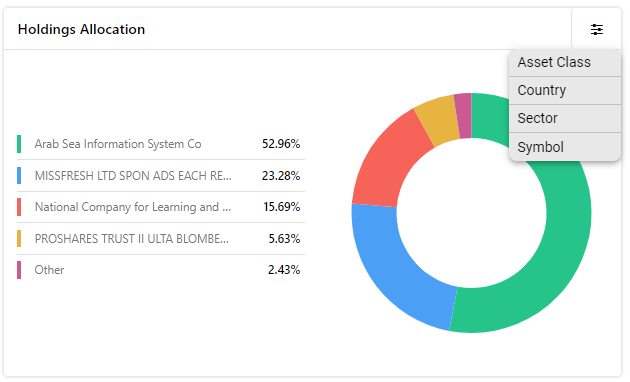Click the 5.63% allocation value

pyautogui.click(x=284, y=239)
